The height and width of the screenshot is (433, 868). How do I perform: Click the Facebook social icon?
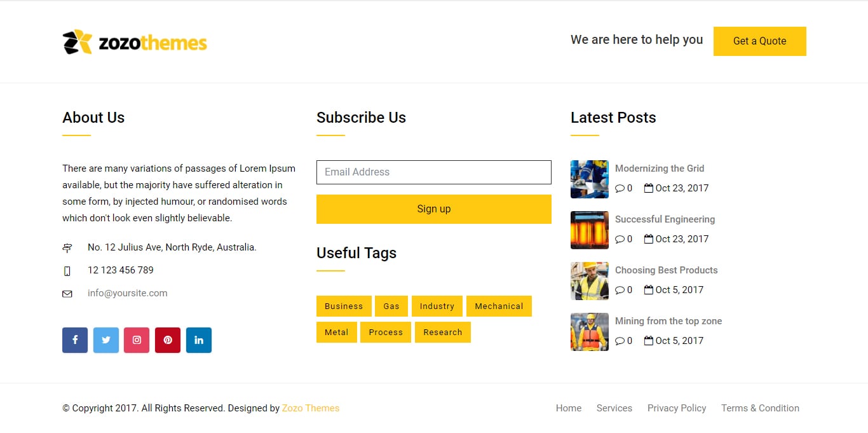click(x=74, y=340)
